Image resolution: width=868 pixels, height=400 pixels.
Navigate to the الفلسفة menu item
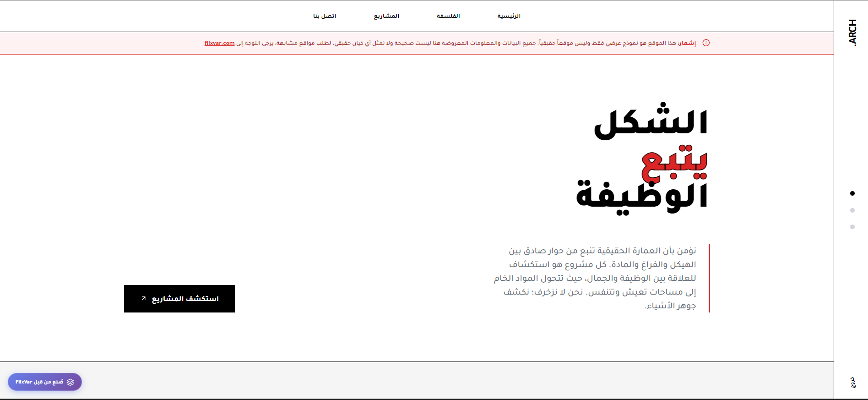(448, 16)
